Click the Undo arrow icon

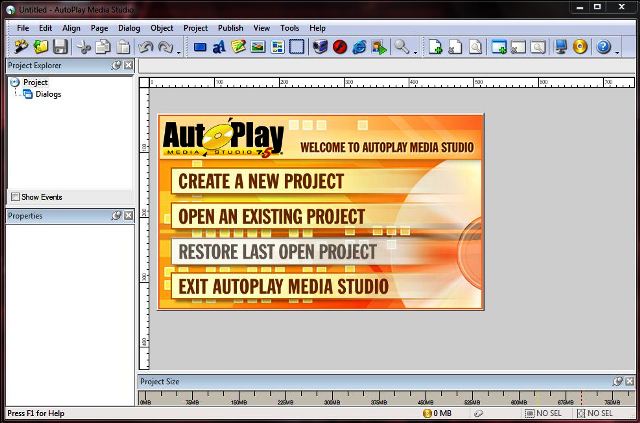point(146,47)
